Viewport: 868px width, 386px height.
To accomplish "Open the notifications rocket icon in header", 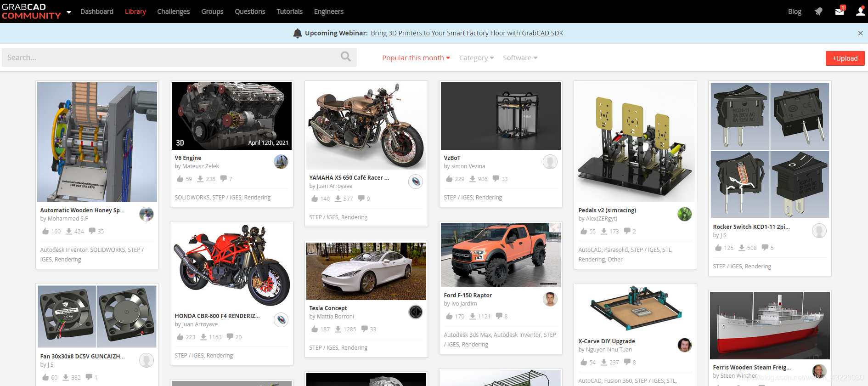I will click(818, 11).
